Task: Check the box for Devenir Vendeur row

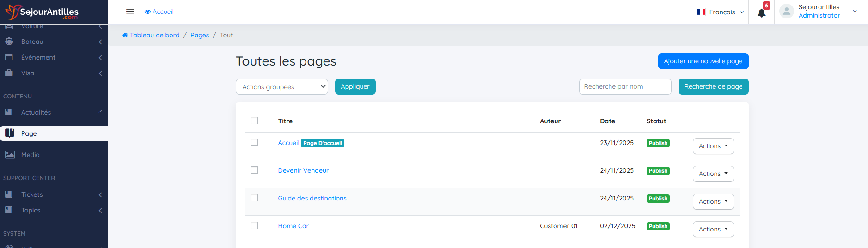Action: 254,170
